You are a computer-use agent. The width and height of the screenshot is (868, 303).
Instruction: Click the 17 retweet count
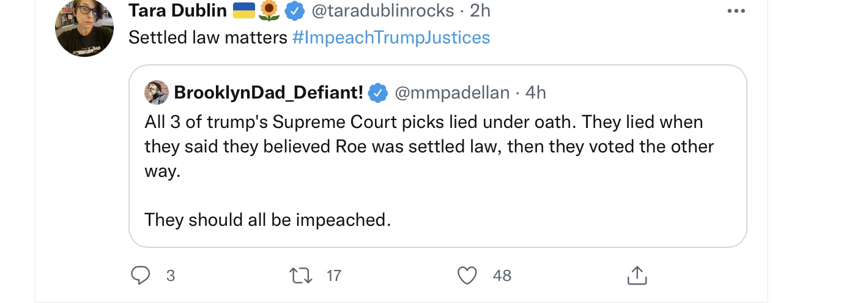(x=333, y=276)
